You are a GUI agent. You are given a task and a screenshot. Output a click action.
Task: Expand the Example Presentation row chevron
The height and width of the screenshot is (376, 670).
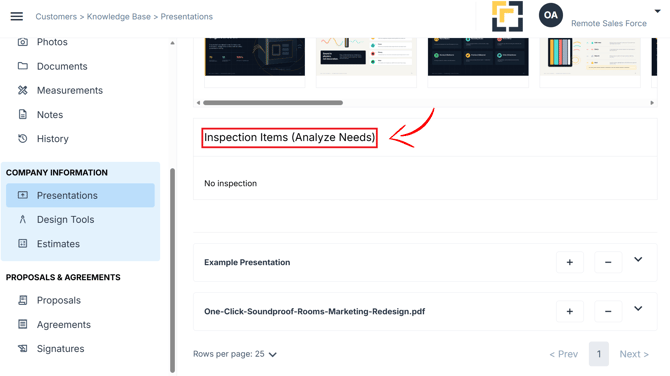pos(638,259)
